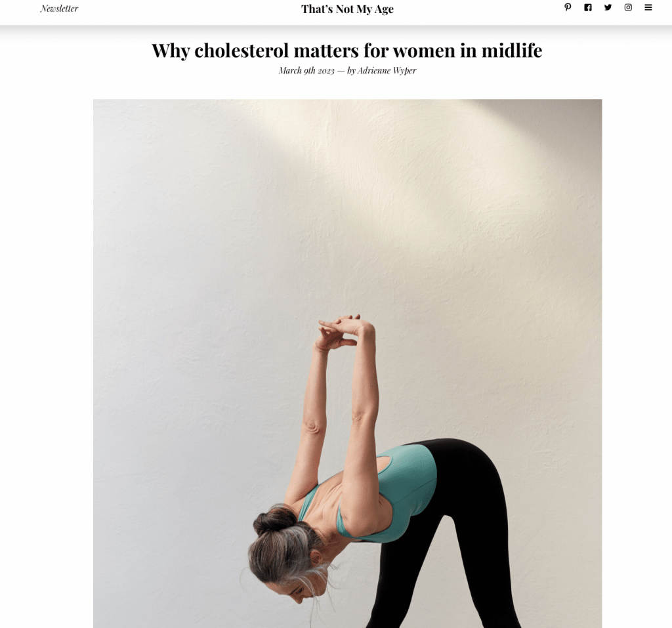This screenshot has width=672, height=628.
Task: Click the word "Why" in headline
Action: click(171, 51)
